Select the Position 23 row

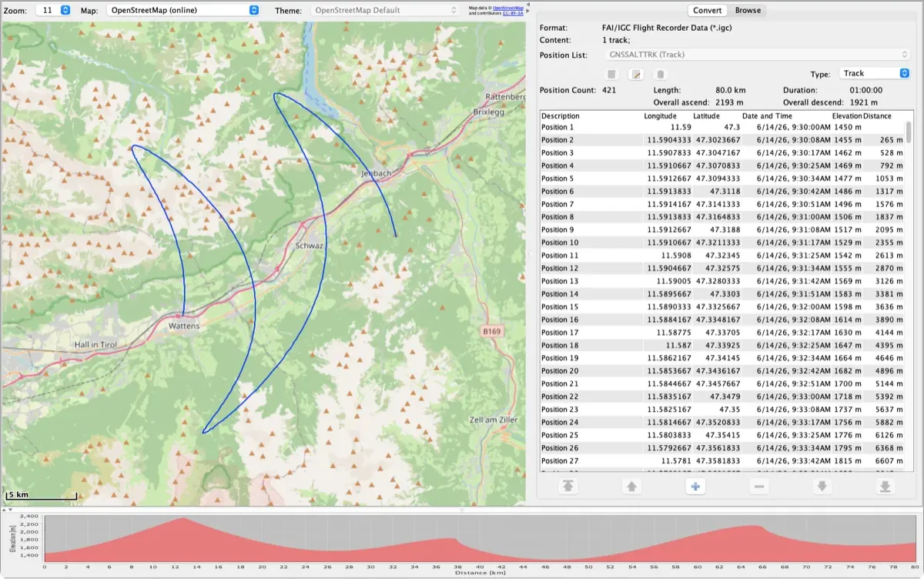(722, 410)
